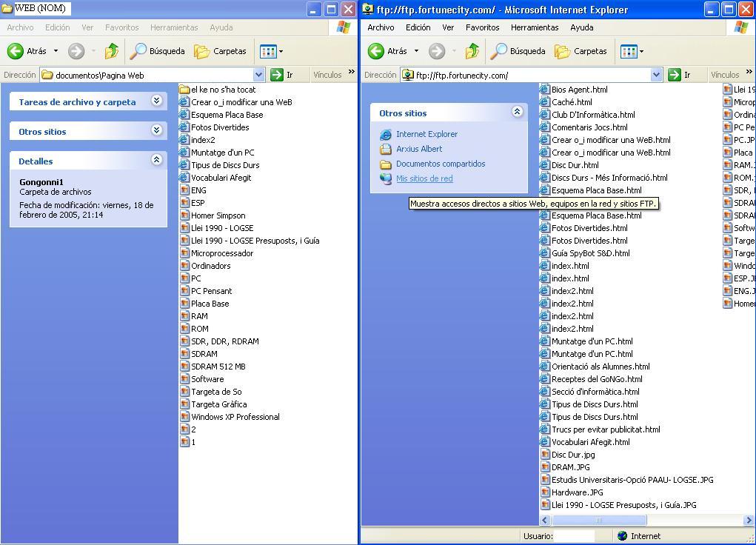Click the views icon in WEB (NOM) toolbar
This screenshot has height=545, width=756.
click(x=268, y=51)
